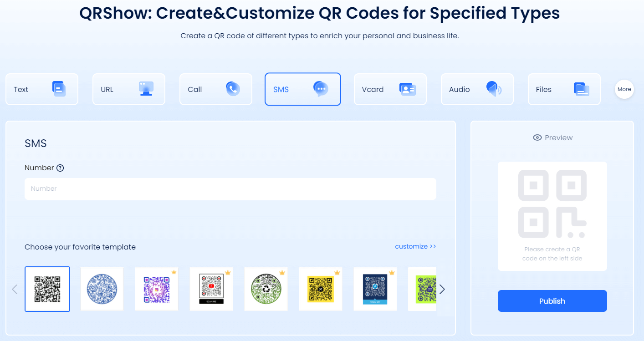The height and width of the screenshot is (341, 644).
Task: Show previous templates with left chevron
Action: (15, 289)
